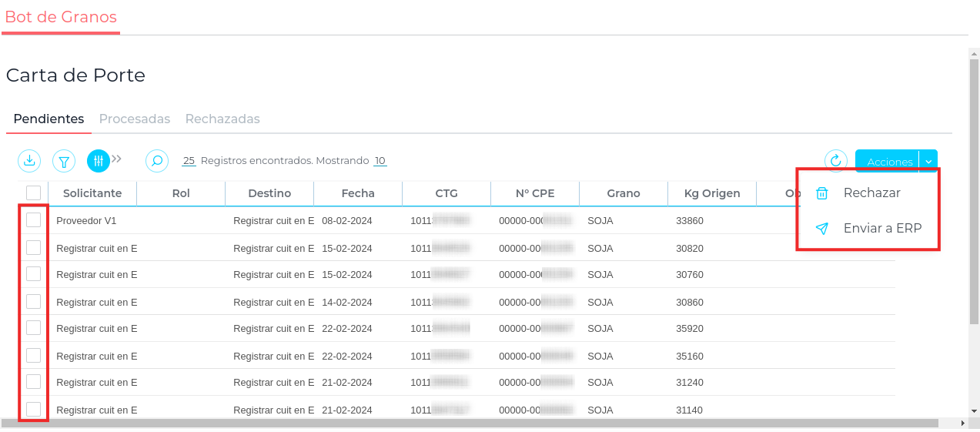The image size is (980, 432).
Task: Sort by the Fecha column header
Action: point(358,193)
